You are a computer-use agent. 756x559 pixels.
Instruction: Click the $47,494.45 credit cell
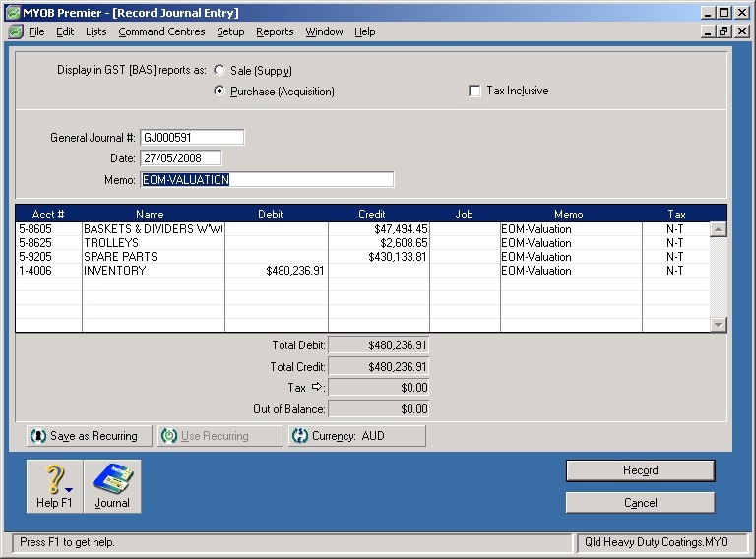tap(379, 229)
